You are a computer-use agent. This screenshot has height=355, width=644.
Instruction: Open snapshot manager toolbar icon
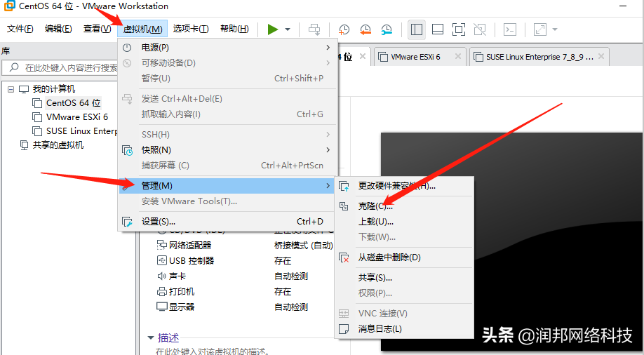(387, 29)
